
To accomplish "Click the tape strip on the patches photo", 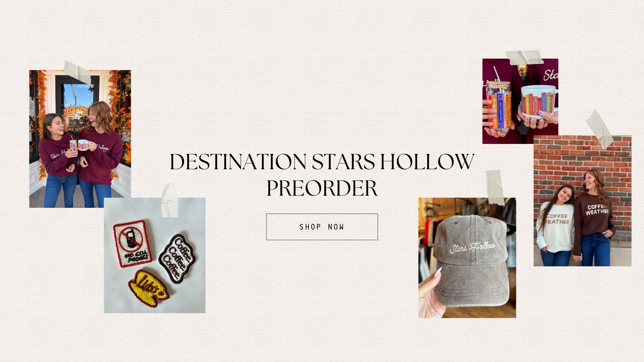I will tap(170, 199).
